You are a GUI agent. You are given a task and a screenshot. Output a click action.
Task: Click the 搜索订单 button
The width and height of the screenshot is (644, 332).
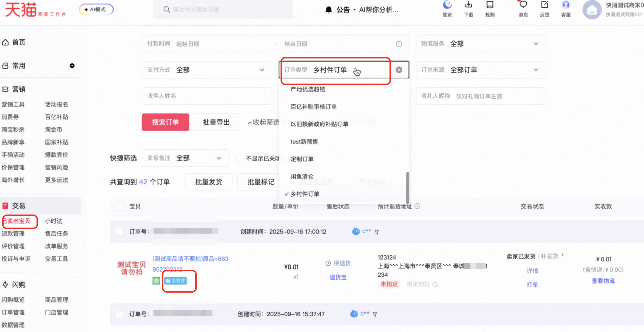[166, 122]
